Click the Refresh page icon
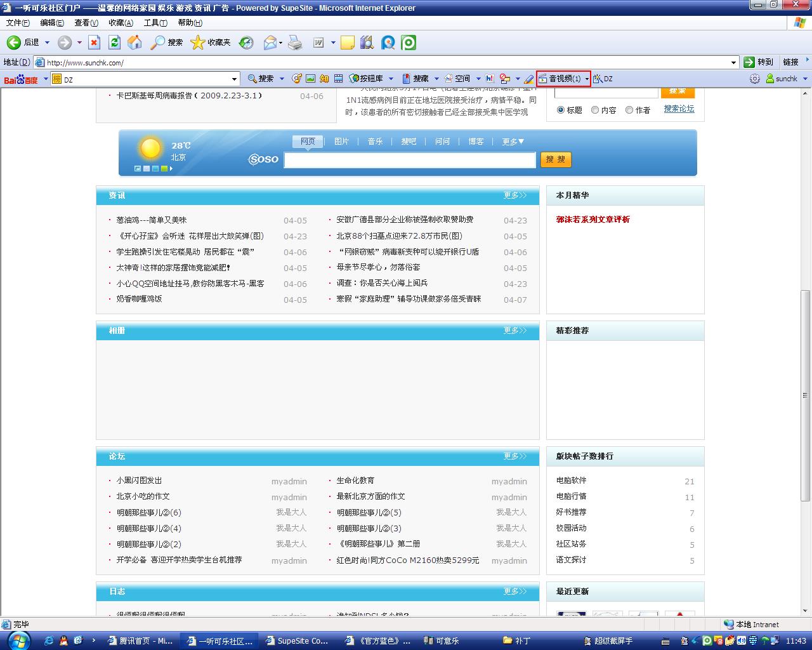The image size is (812, 650). coord(114,43)
